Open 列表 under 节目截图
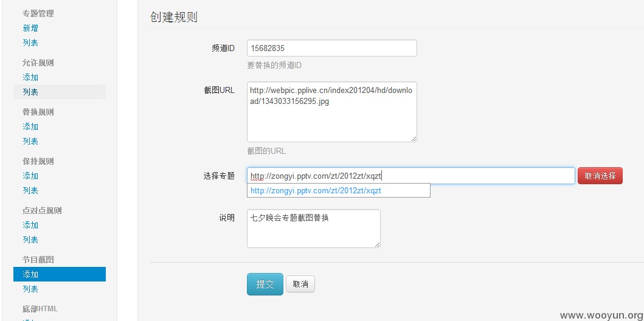The height and width of the screenshot is (321, 644). pyautogui.click(x=30, y=289)
